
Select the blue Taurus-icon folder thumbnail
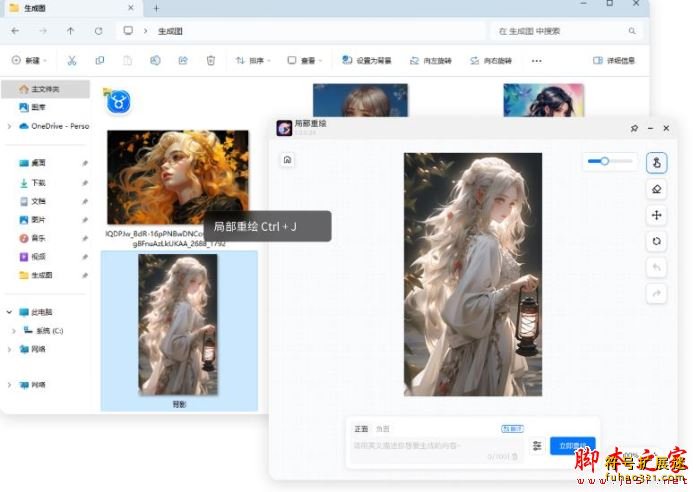[118, 102]
